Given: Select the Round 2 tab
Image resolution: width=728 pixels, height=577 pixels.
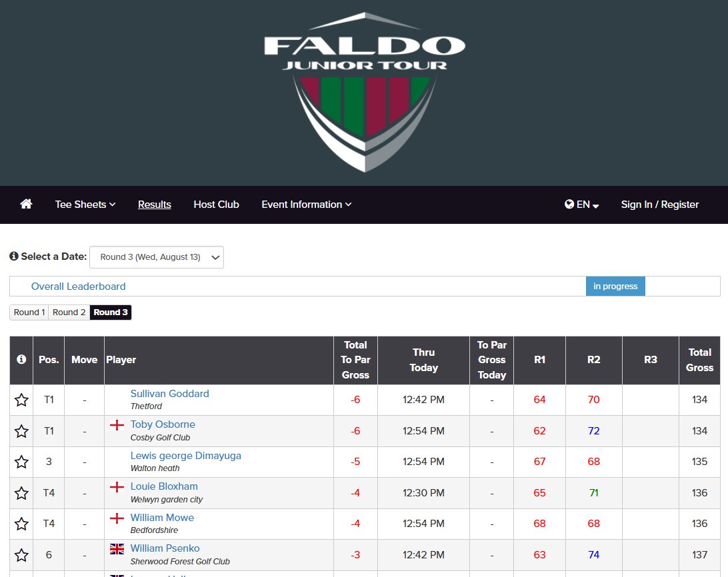Looking at the screenshot, I should click(69, 312).
